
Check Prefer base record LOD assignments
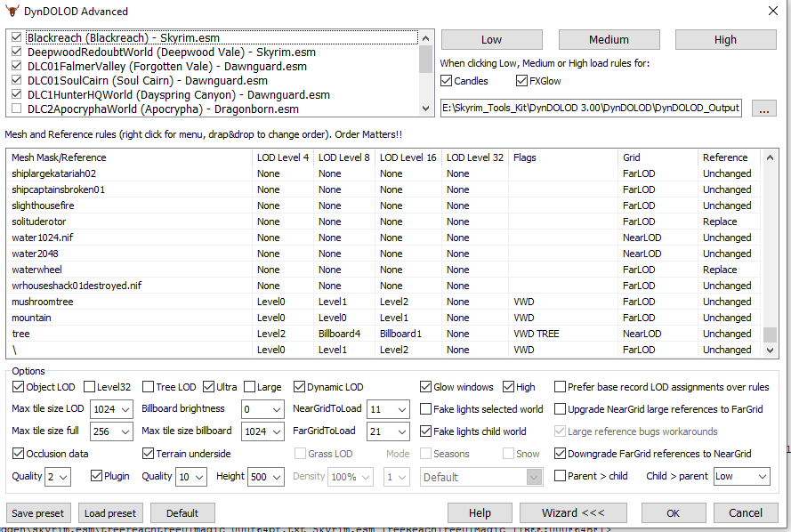tap(560, 387)
